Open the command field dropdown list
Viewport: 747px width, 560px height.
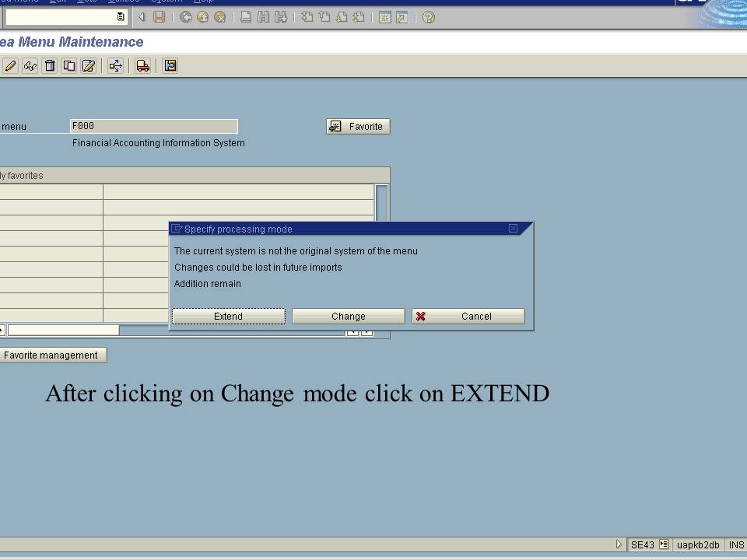coord(121,16)
